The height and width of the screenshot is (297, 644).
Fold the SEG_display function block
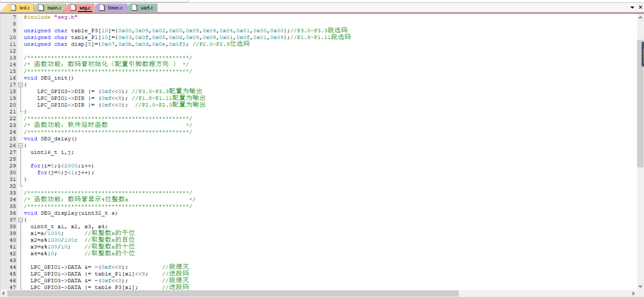point(21,220)
